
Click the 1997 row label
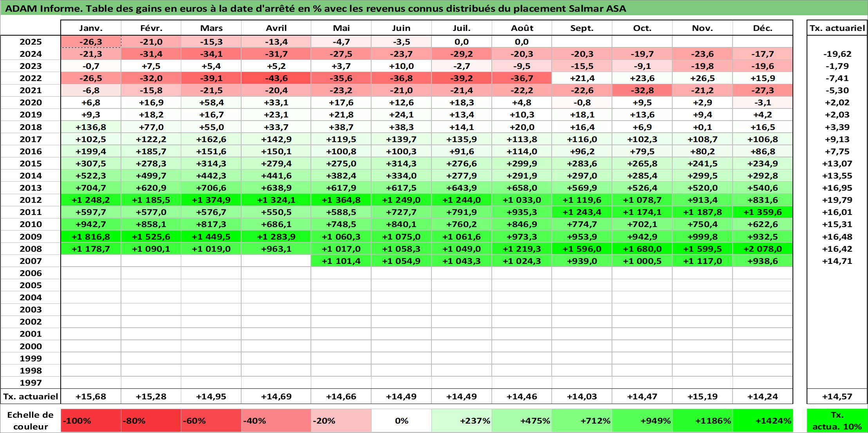click(31, 382)
